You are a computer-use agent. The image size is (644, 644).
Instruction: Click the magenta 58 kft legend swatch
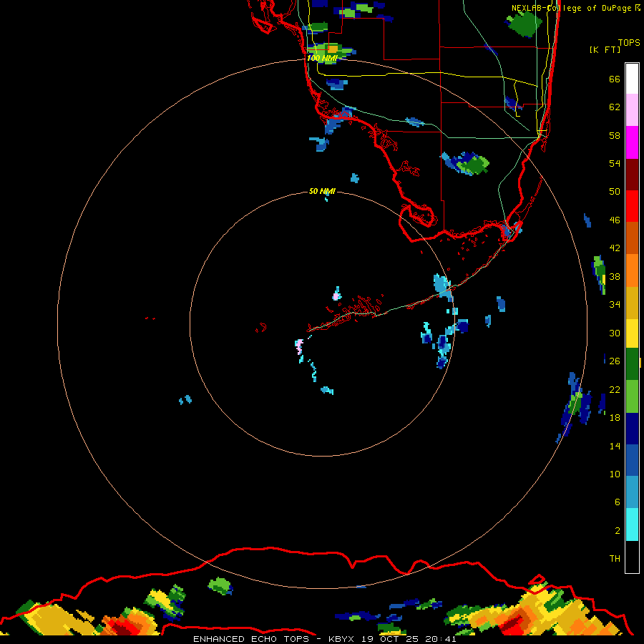click(632, 142)
